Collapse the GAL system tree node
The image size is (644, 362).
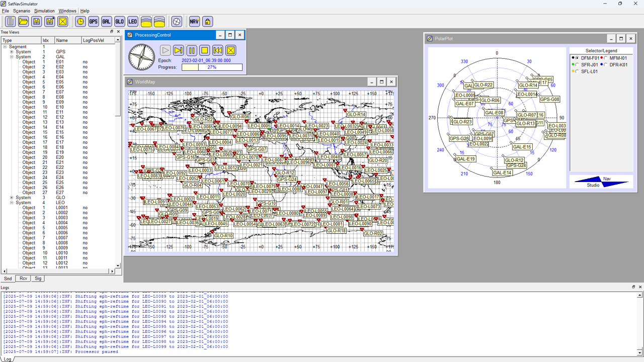tap(12, 57)
